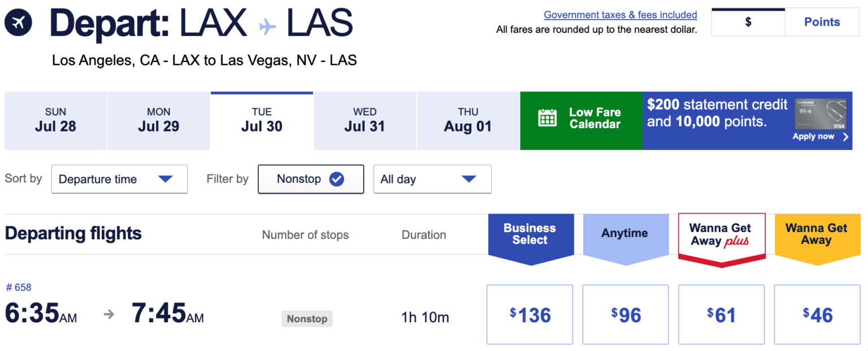Viewport: 868px width, 351px height.
Task: Click the checkmark icon inside the Nonstop filter
Action: click(337, 179)
